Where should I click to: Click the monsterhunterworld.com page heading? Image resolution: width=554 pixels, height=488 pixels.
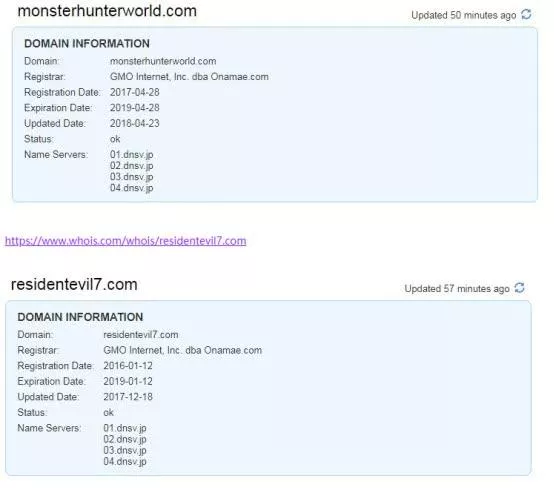[107, 11]
